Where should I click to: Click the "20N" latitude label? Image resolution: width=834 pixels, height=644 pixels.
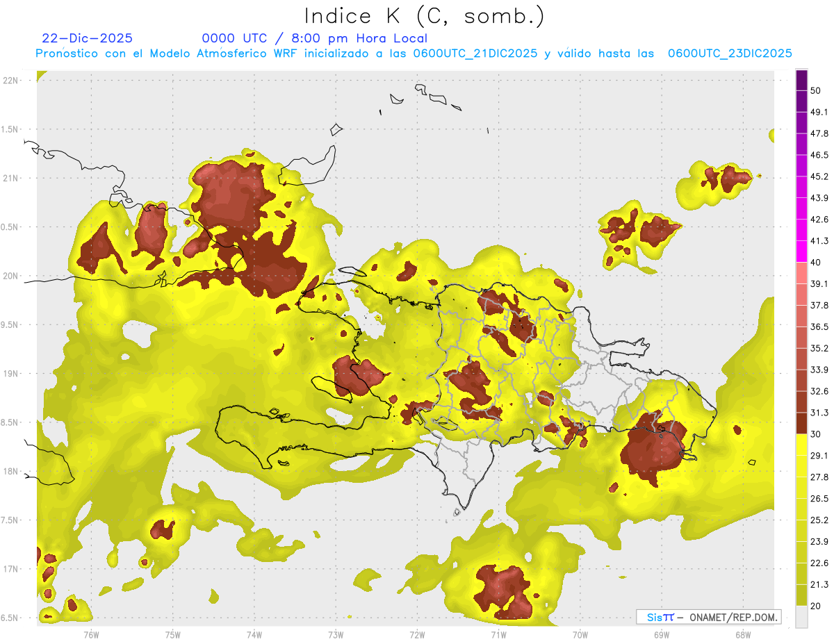(10, 276)
